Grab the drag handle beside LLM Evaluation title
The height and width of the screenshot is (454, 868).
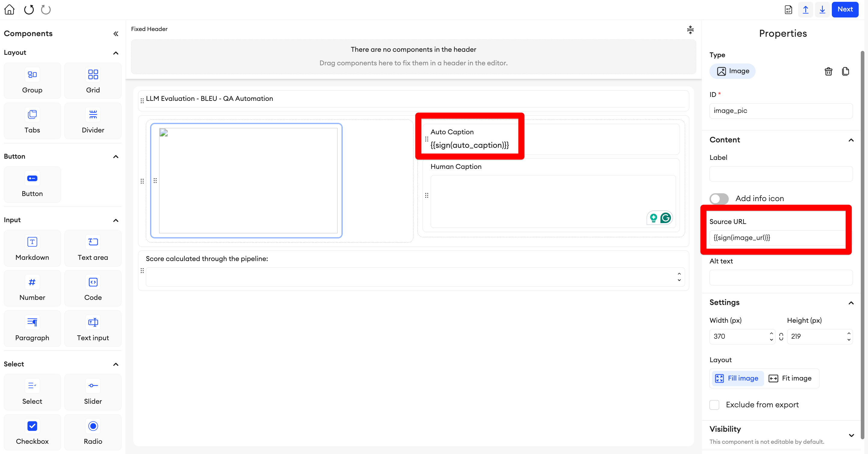pyautogui.click(x=142, y=100)
